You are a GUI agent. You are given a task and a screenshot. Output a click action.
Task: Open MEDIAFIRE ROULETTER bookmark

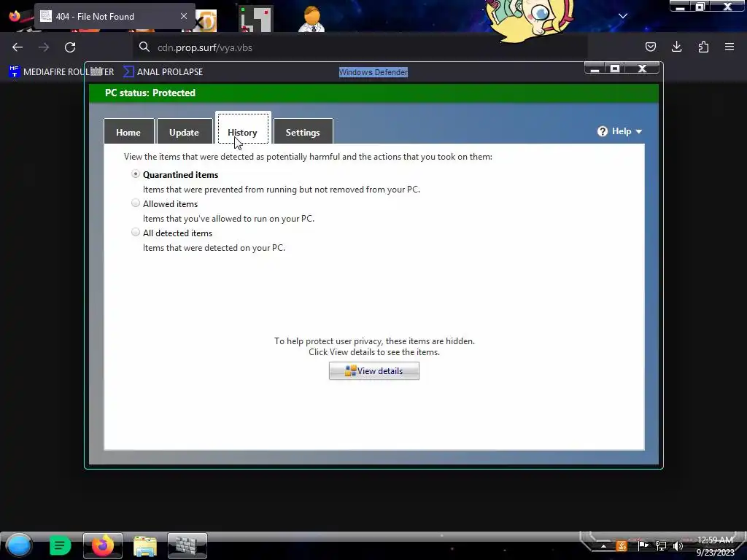pos(61,72)
